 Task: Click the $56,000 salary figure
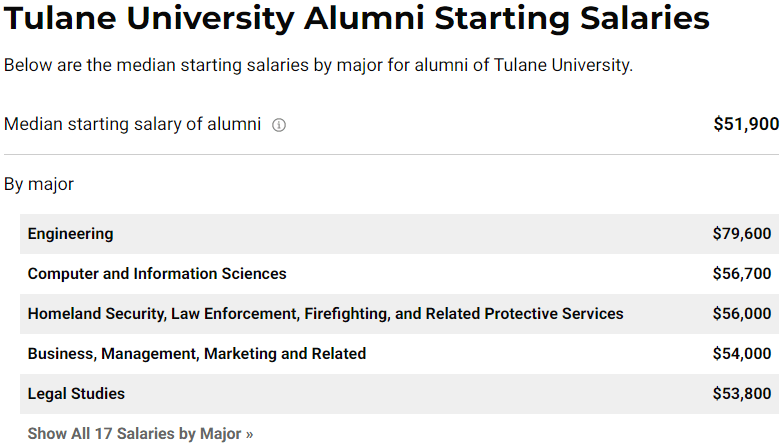tap(742, 313)
